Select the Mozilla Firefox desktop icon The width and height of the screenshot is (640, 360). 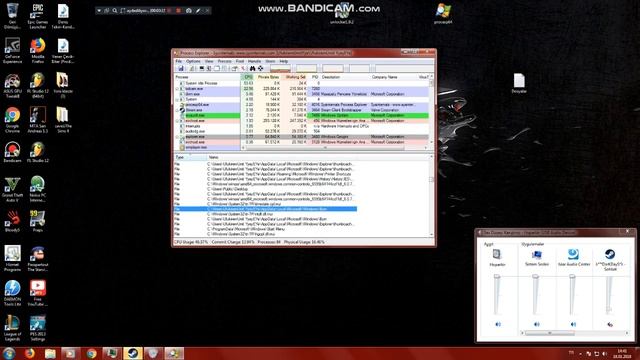tap(38, 51)
